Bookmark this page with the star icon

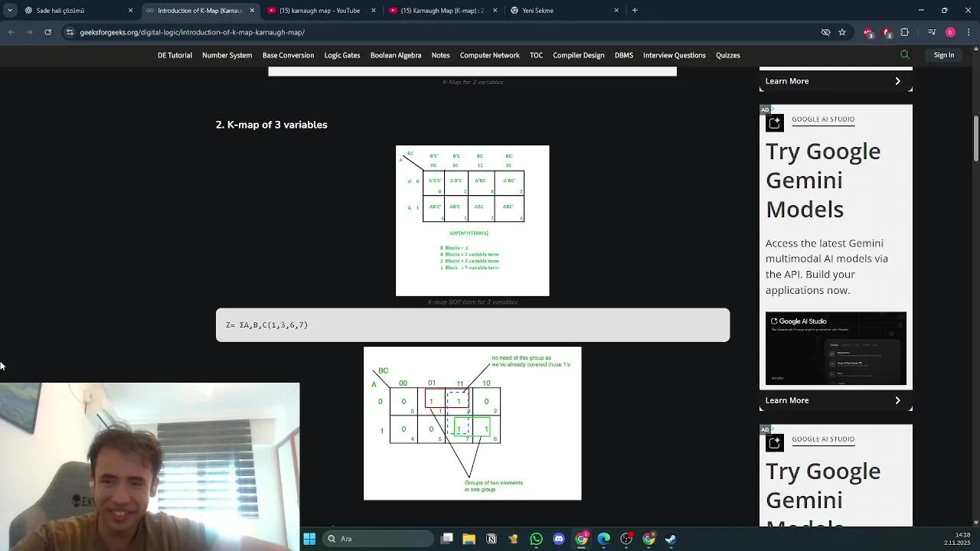[842, 32]
